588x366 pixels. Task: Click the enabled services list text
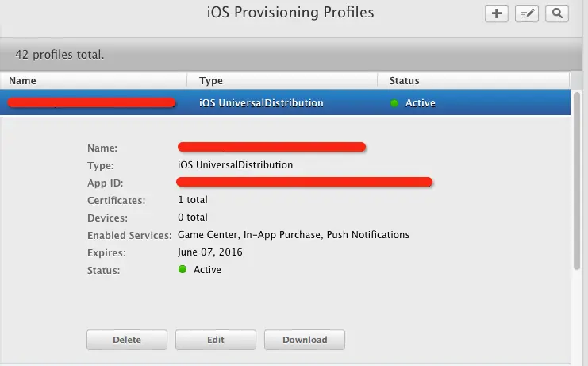tap(294, 235)
